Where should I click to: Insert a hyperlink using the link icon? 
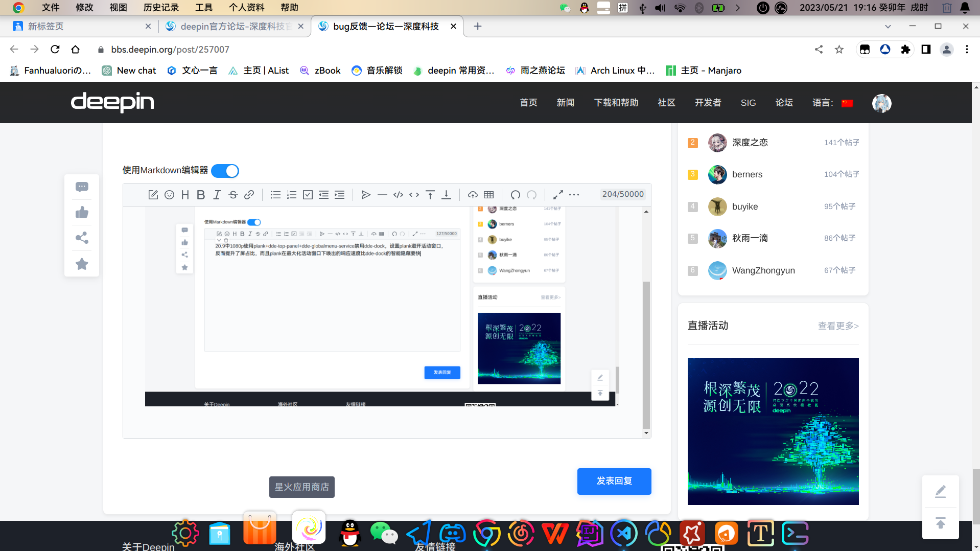[x=249, y=195]
